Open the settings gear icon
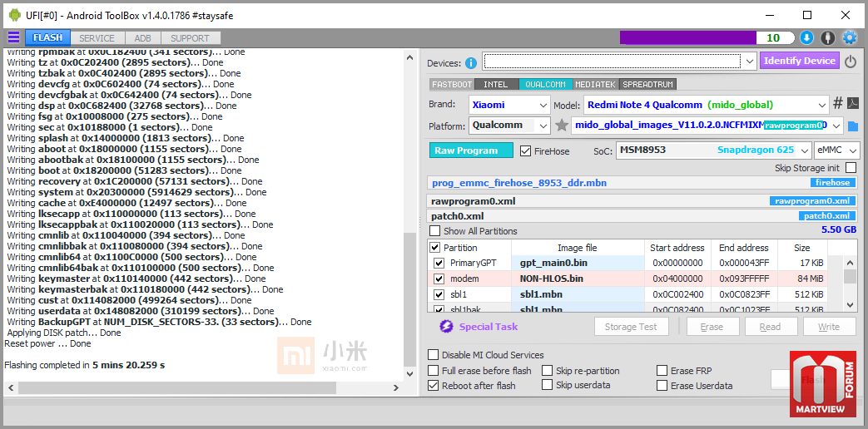The image size is (868, 429). click(850, 37)
